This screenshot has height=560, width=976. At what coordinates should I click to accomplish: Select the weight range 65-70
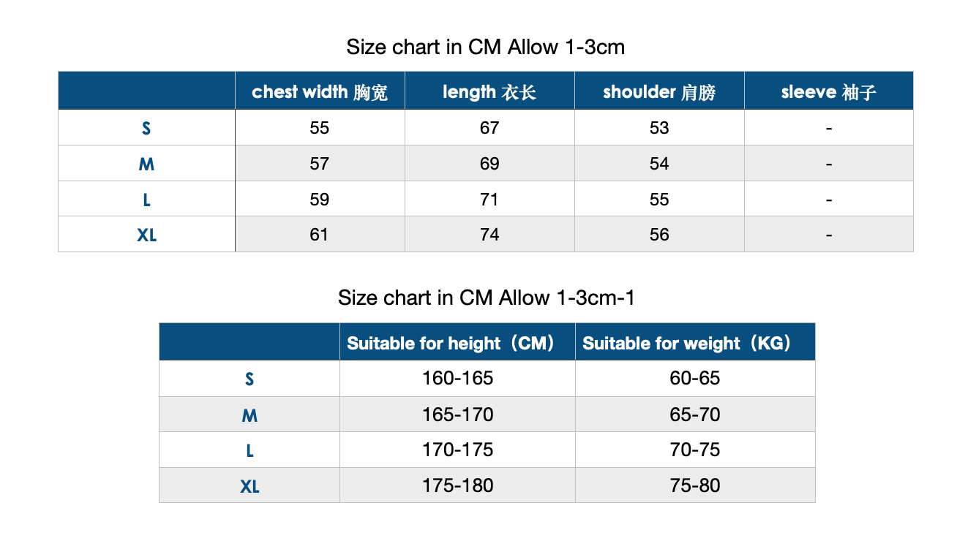[695, 415]
